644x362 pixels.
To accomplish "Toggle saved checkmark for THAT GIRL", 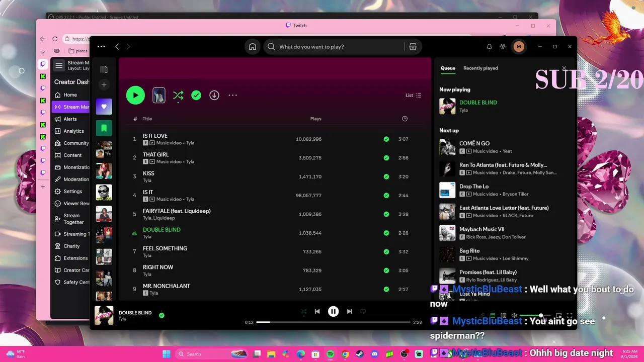I will [386, 158].
